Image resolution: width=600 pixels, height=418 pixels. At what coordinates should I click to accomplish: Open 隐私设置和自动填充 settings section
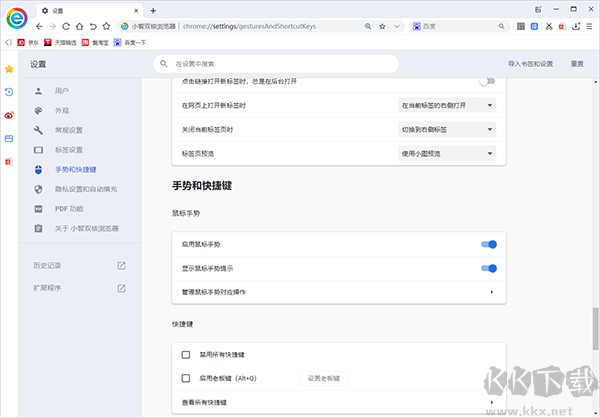[x=85, y=189]
